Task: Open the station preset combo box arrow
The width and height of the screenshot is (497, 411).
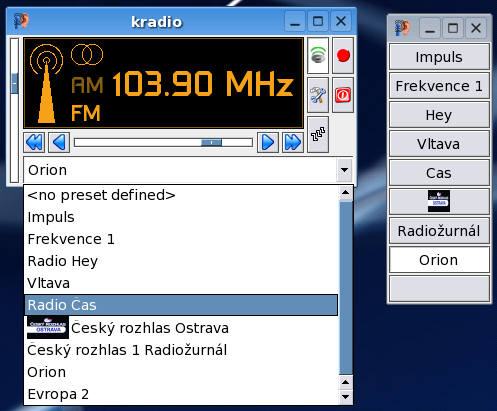Action: tap(344, 170)
